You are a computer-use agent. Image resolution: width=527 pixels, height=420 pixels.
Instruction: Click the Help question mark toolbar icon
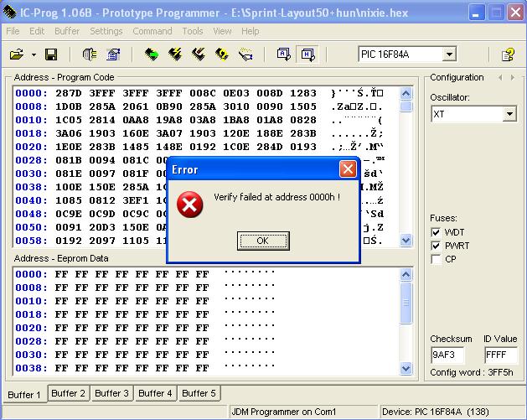508,54
